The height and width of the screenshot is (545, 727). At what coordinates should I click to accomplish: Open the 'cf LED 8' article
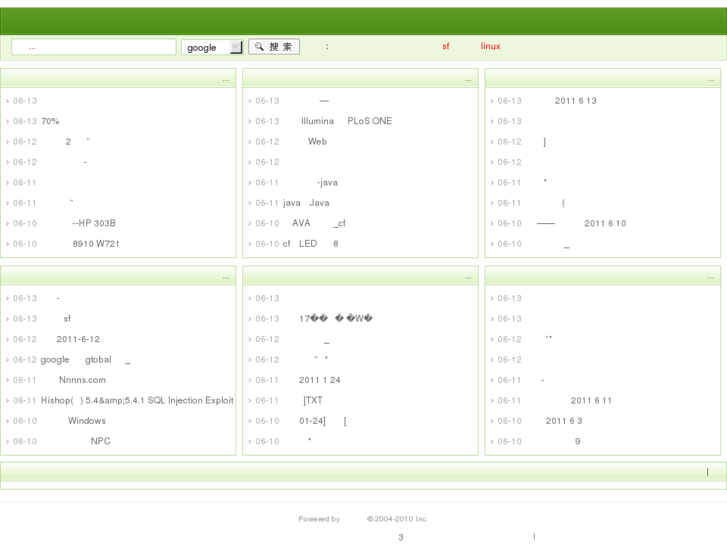click(310, 244)
